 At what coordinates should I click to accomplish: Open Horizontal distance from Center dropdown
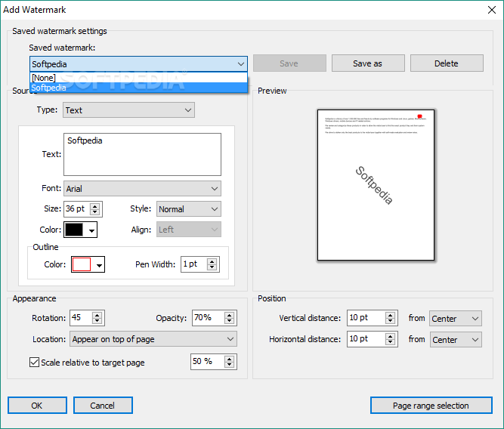click(x=456, y=340)
